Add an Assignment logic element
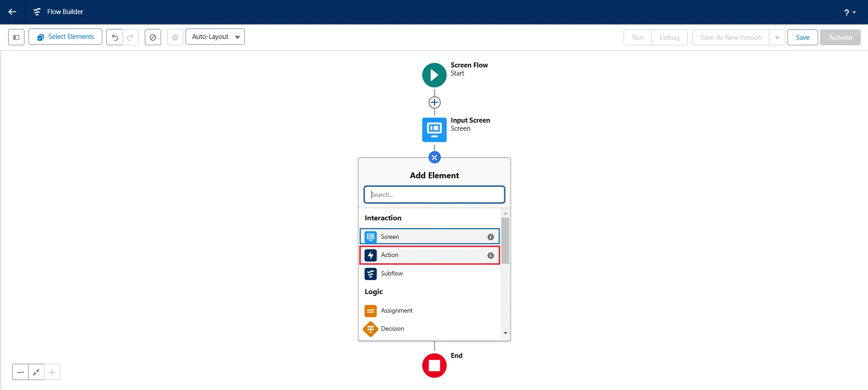 point(396,311)
